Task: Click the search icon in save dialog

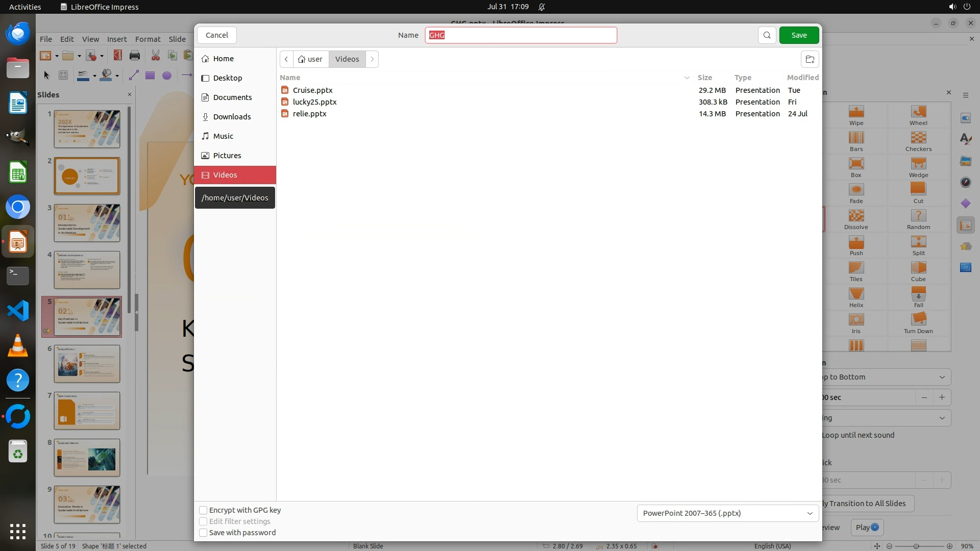Action: point(767,35)
